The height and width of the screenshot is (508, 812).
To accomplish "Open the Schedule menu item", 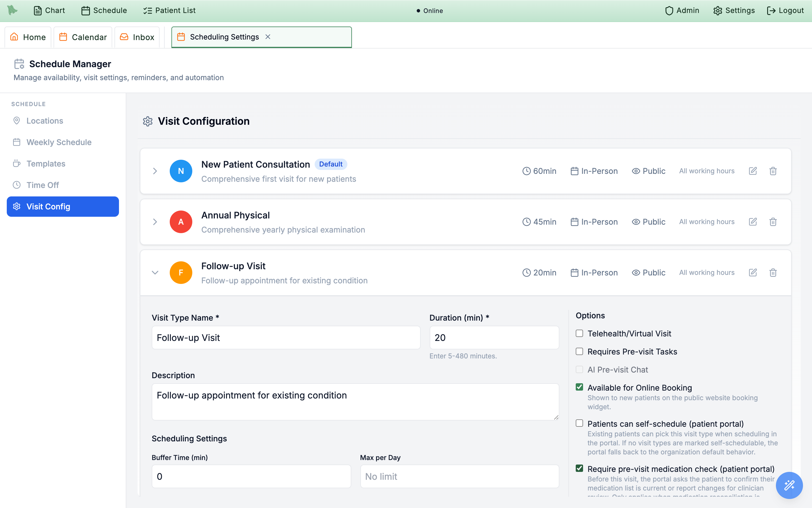I will tap(104, 10).
